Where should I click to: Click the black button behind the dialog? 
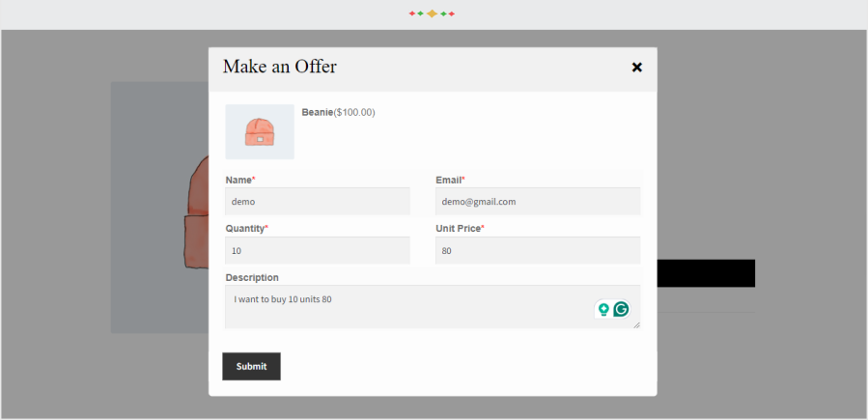pyautogui.click(x=706, y=273)
